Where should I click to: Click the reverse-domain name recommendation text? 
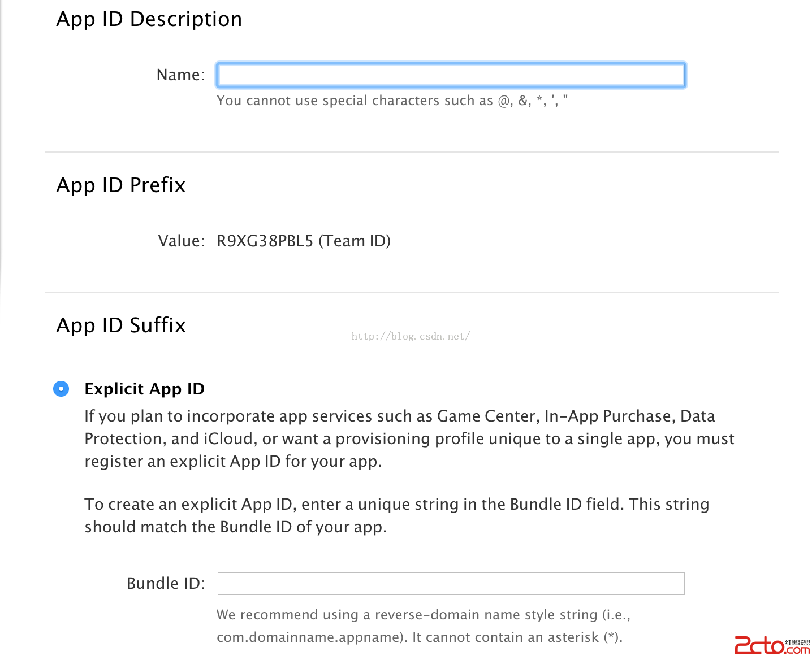coord(423,615)
